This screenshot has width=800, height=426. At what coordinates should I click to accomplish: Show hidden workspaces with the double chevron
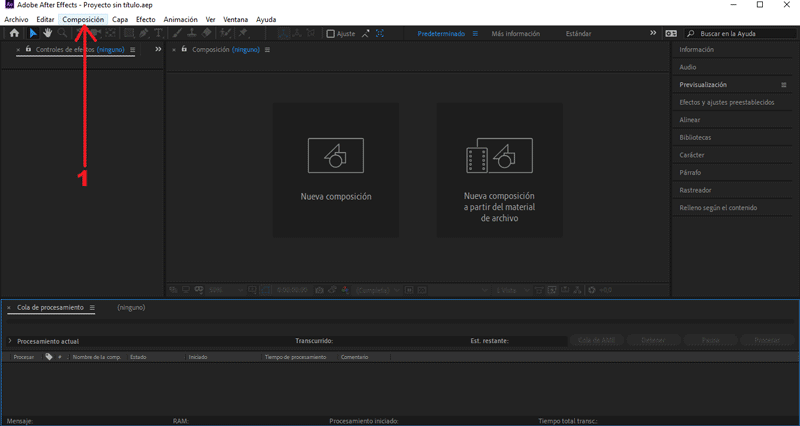click(x=654, y=34)
